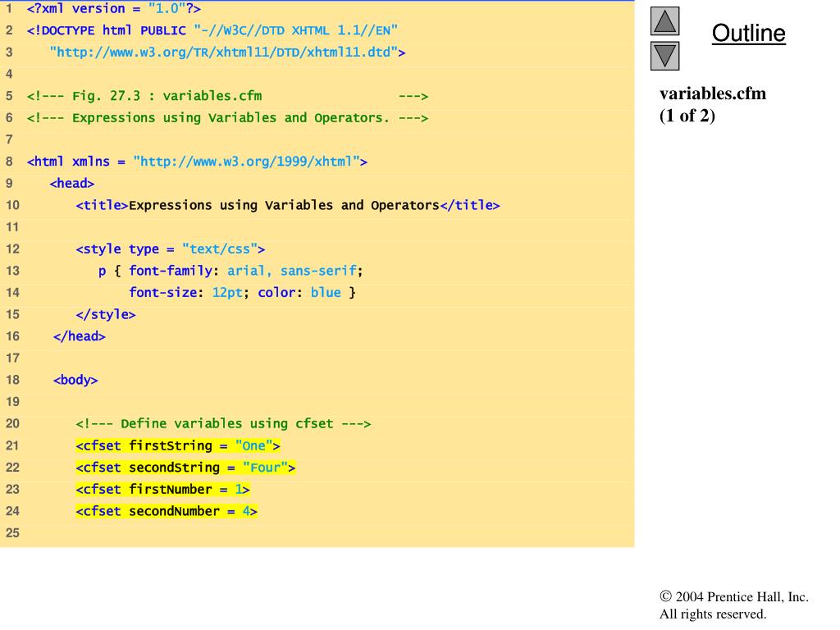Screen dimensions: 840x630
Task: Select the html xmlns tag line
Action: click(x=197, y=162)
